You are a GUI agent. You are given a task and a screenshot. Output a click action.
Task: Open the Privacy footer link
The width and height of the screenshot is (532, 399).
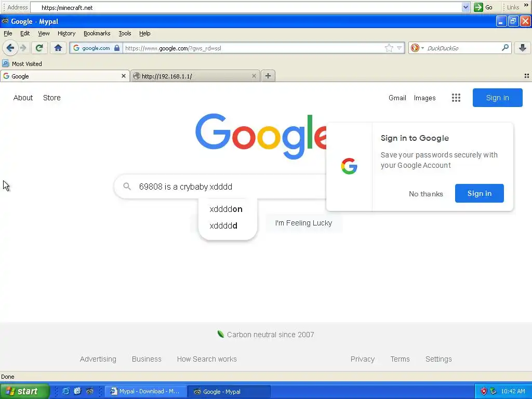362,359
